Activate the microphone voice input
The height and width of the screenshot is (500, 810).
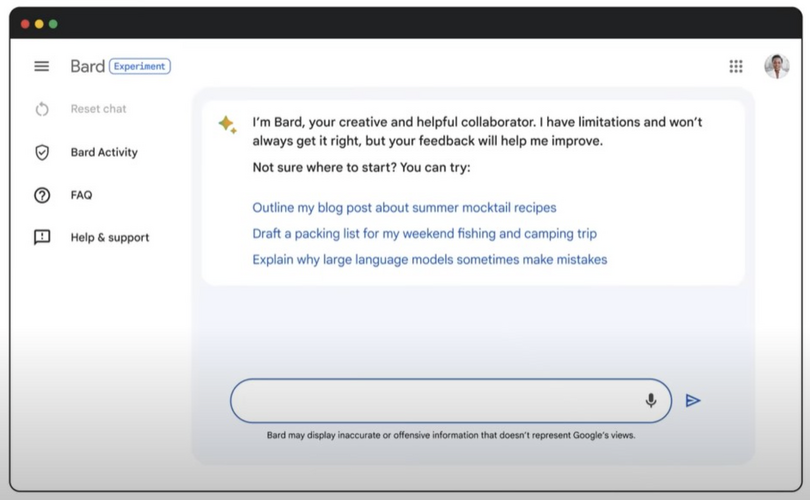pyautogui.click(x=651, y=400)
